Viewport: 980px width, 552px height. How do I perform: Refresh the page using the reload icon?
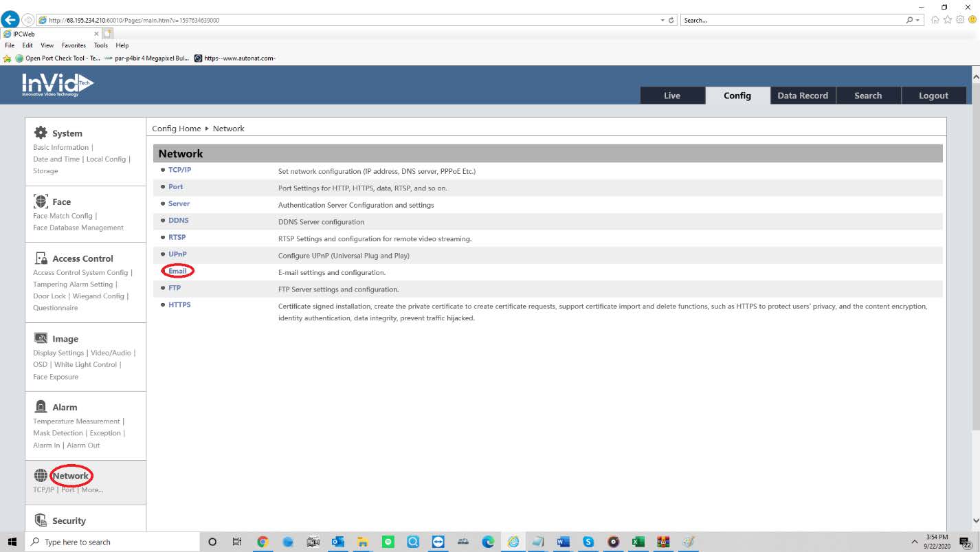point(671,20)
